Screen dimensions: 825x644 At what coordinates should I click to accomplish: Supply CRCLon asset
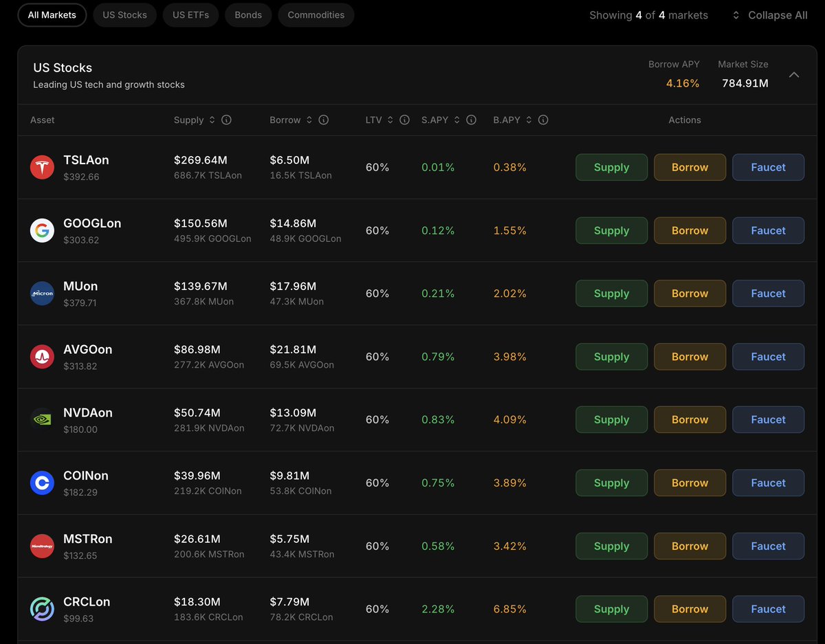click(x=611, y=609)
